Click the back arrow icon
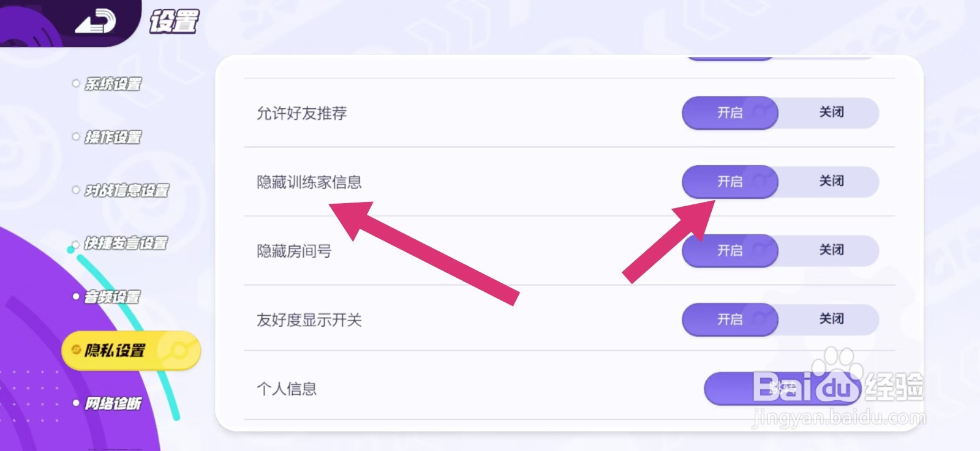This screenshot has height=451, width=980. coord(95,22)
